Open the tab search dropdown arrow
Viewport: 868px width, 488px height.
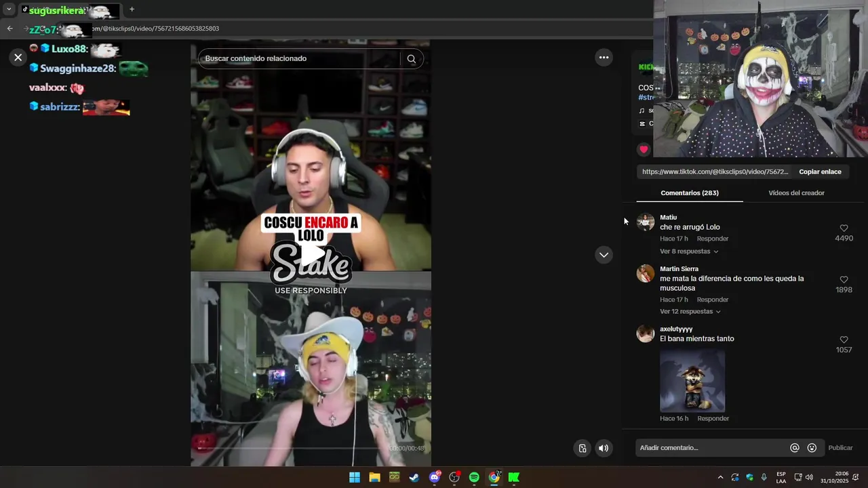(9, 9)
